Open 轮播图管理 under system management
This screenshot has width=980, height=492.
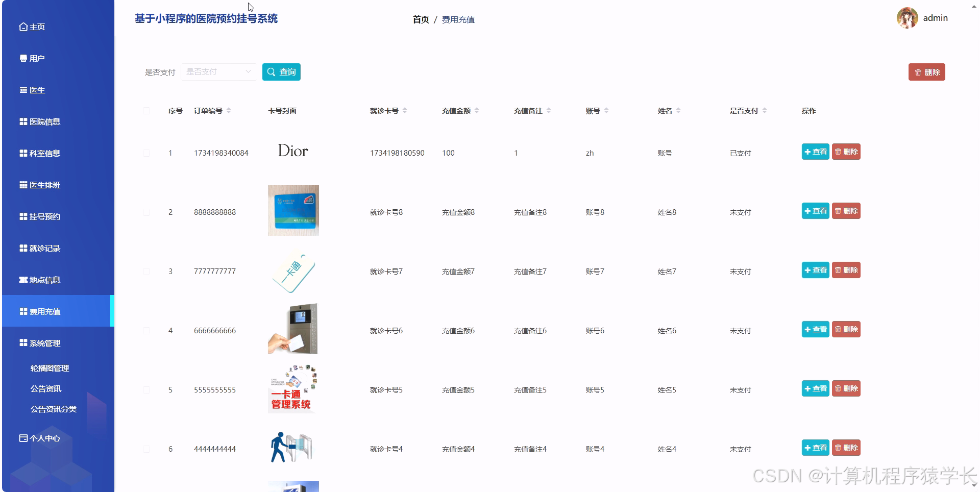coord(50,368)
